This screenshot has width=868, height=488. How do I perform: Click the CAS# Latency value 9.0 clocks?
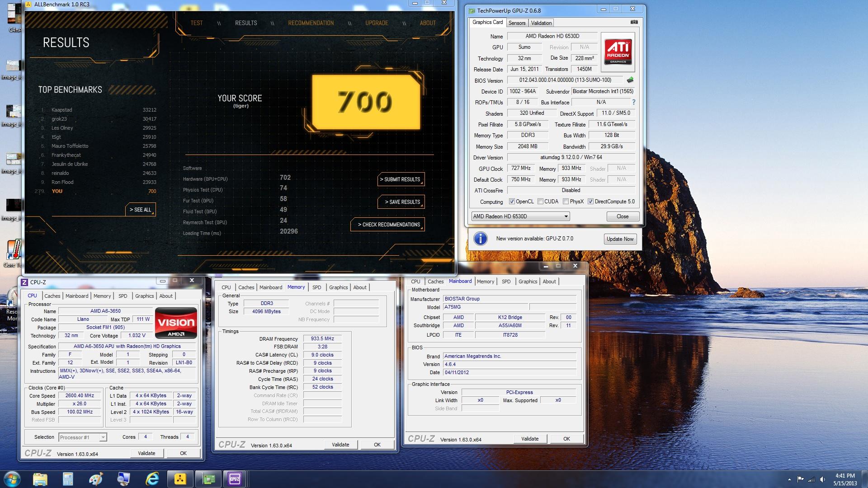point(322,355)
